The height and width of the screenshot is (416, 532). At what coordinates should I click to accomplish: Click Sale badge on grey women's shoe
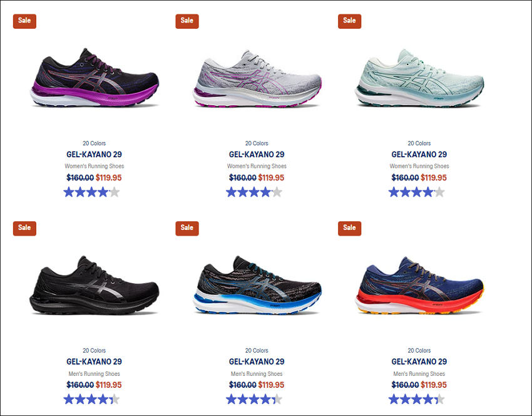coord(187,21)
